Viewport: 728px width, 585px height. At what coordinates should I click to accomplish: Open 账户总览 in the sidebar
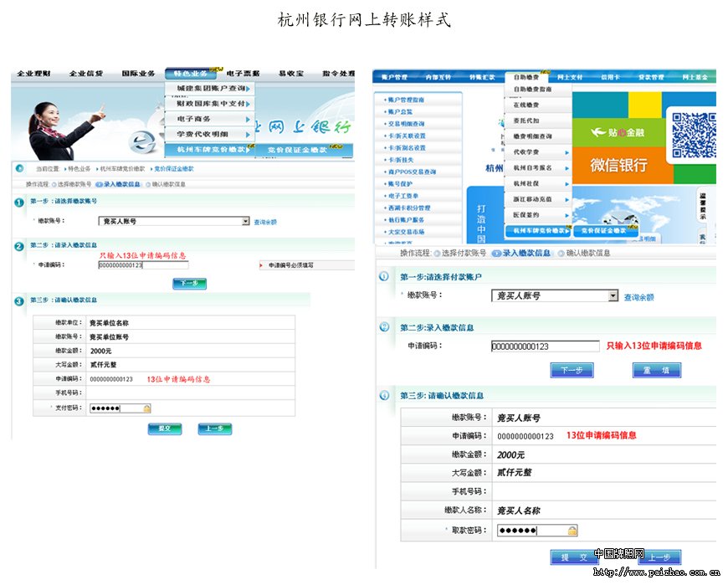[x=400, y=112]
